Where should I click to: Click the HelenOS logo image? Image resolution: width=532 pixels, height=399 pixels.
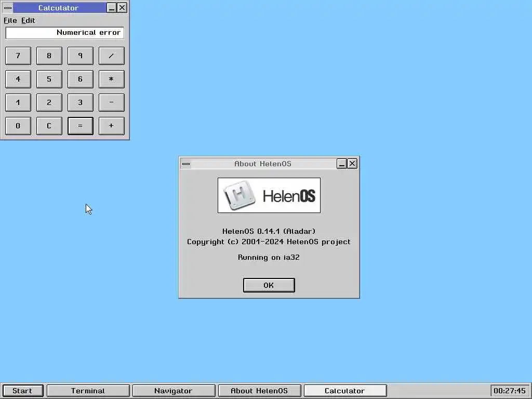click(x=269, y=195)
